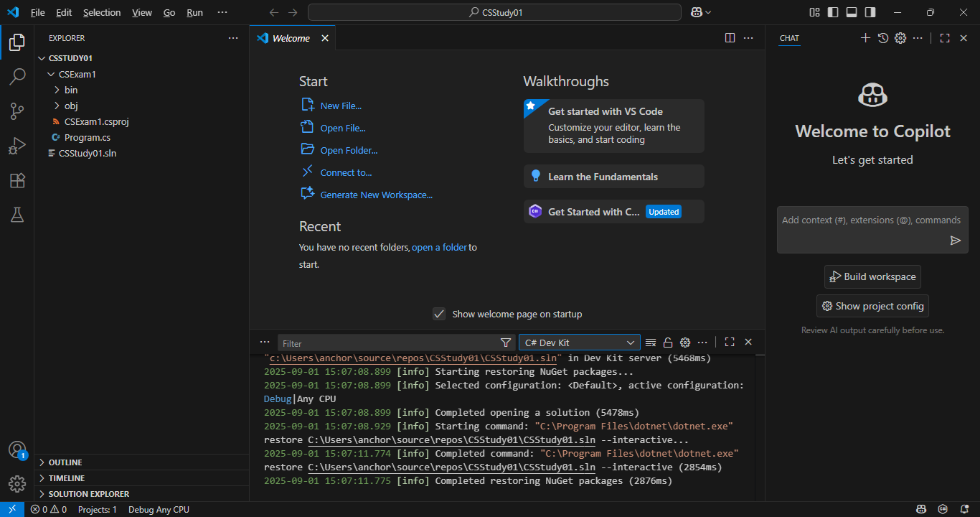Expand the SOLUTION EXPLORER section

pyautogui.click(x=141, y=494)
